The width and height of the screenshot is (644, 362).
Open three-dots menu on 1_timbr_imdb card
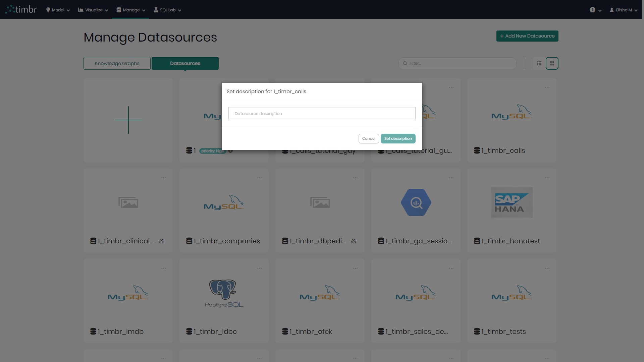[163, 268]
